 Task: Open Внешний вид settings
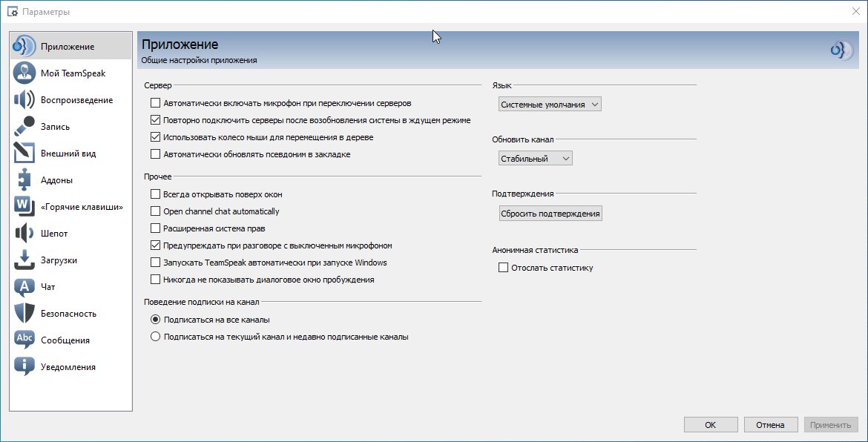pyautogui.click(x=71, y=154)
